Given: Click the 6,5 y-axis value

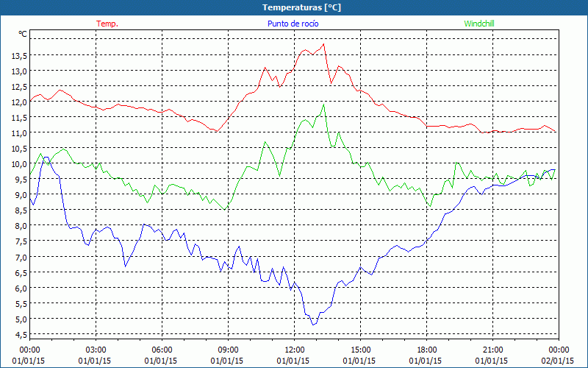Looking at the screenshot, I should [21, 272].
